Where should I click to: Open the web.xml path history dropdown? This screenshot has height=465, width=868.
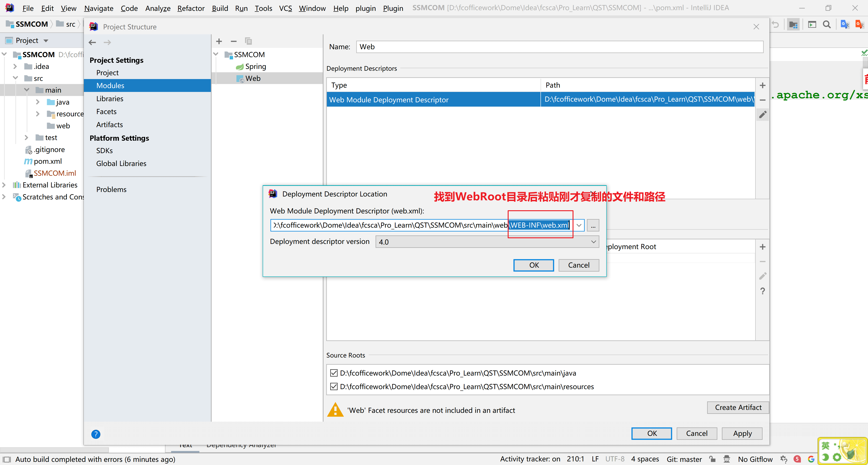pos(579,225)
